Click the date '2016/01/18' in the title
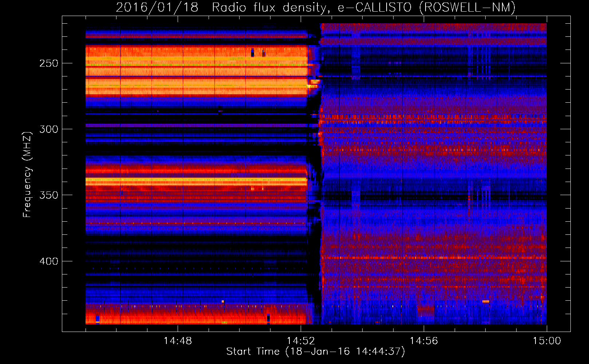Image resolution: width=589 pixels, height=364 pixels. [x=157, y=7]
